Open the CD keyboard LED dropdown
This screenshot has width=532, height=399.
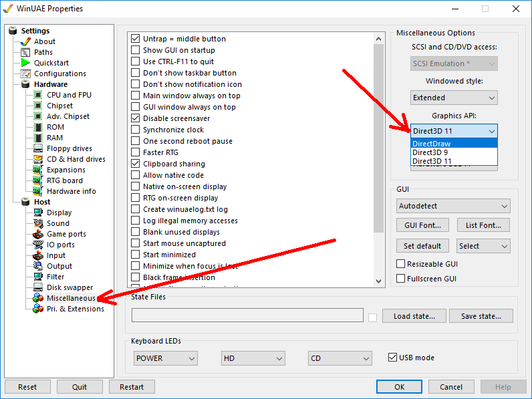(340, 358)
